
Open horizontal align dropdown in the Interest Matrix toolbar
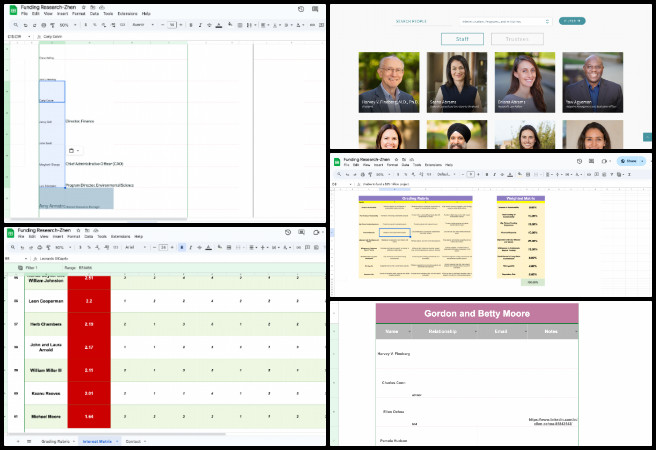[x=253, y=248]
